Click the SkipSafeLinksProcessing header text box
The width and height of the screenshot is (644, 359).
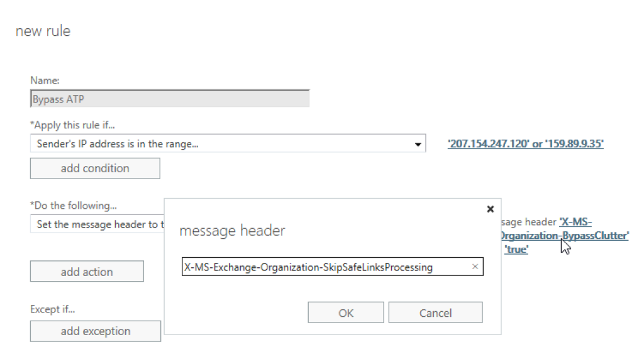pyautogui.click(x=324, y=267)
